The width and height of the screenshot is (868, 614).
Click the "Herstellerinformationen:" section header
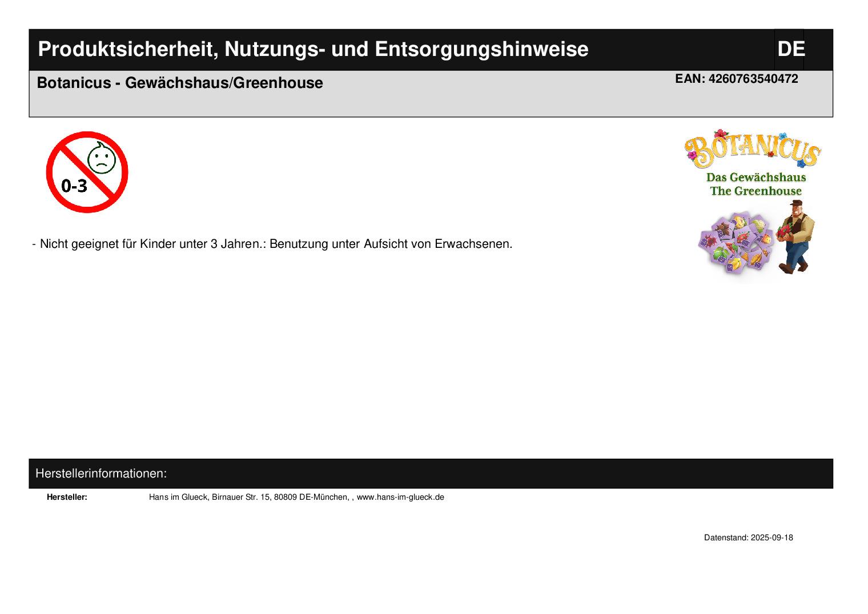101,473
